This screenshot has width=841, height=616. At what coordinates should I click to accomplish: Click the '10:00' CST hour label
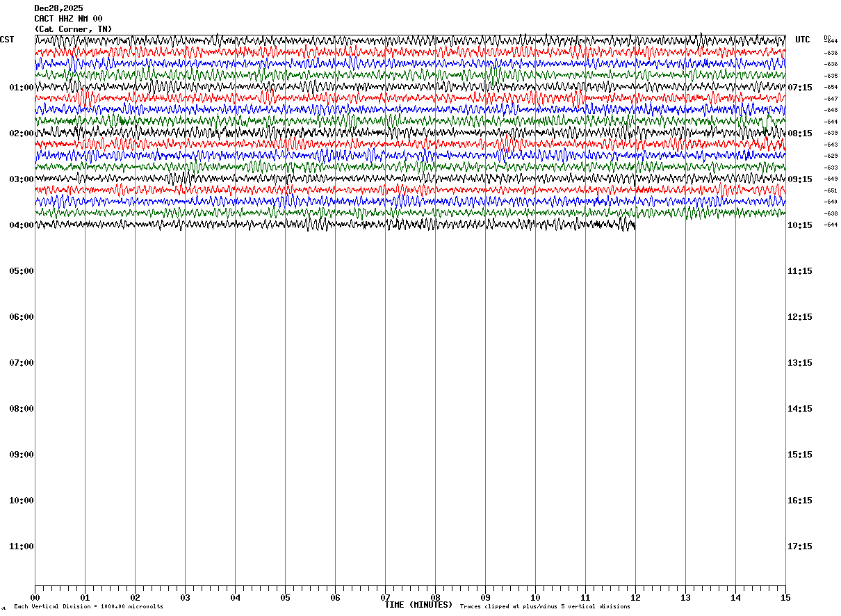point(22,501)
